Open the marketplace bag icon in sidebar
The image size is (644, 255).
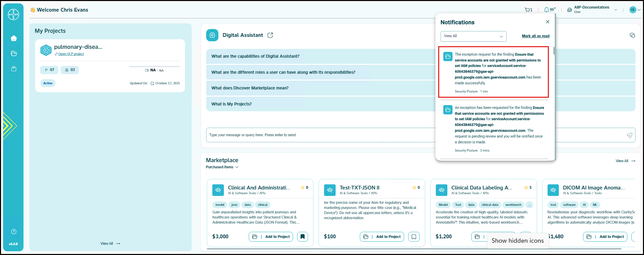point(14,69)
